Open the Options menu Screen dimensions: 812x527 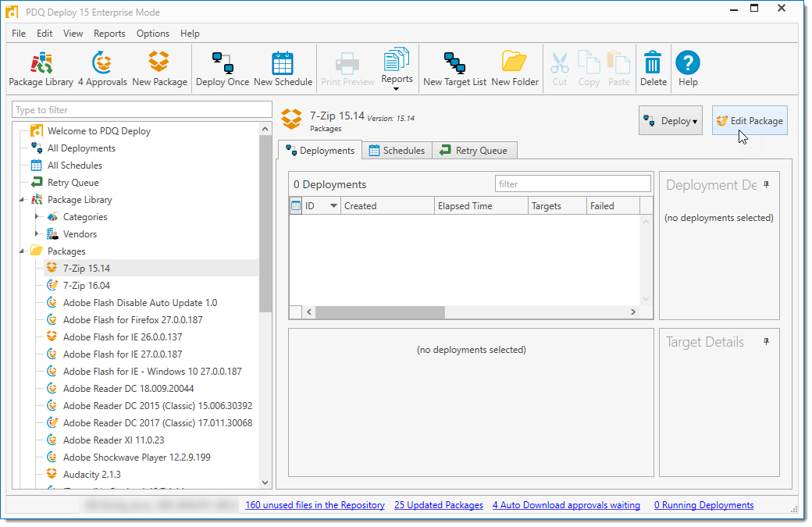point(153,33)
